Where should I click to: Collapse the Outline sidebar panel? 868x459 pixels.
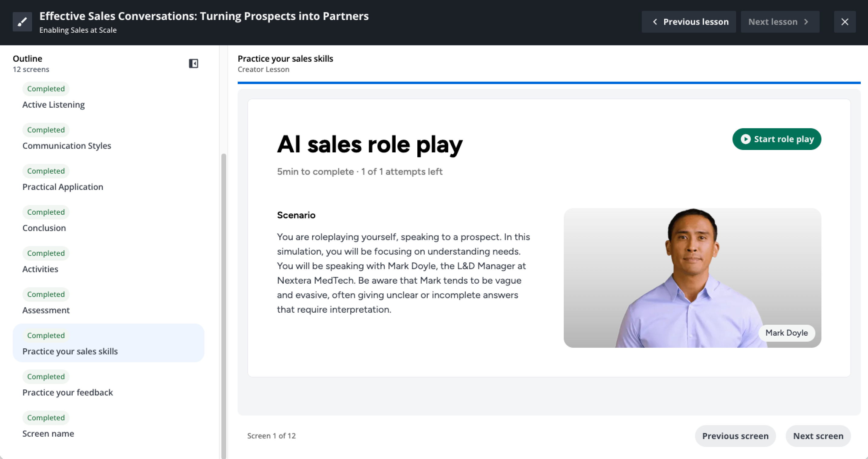[x=194, y=63]
